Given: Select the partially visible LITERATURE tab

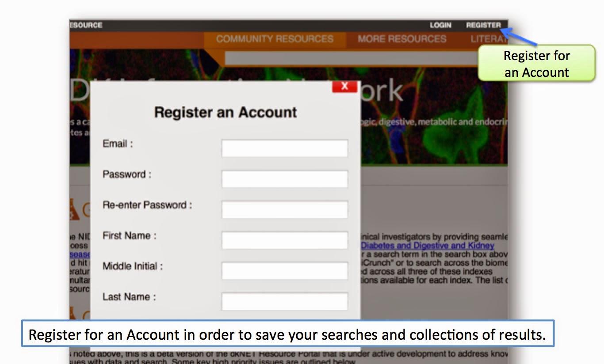Looking at the screenshot, I should tap(488, 39).
